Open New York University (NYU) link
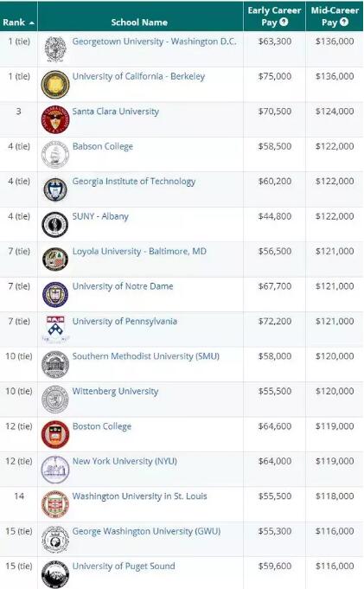Screen dimensions: 364x589 [125, 461]
